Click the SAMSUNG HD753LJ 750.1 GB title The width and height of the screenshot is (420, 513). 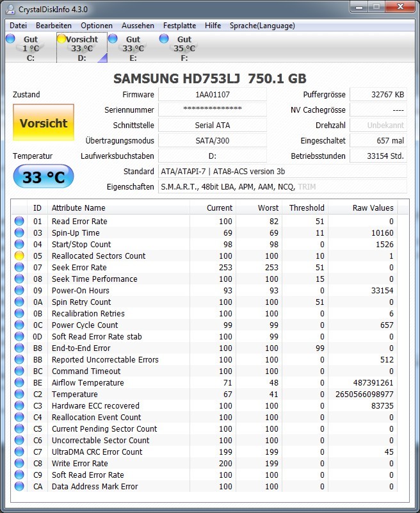(210, 79)
